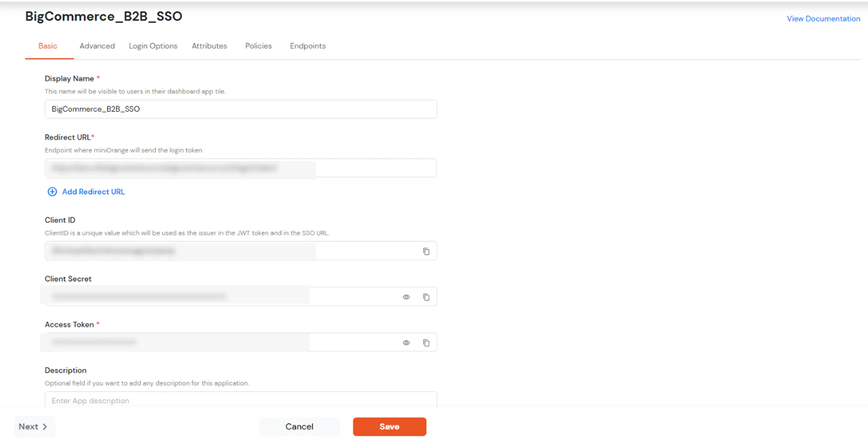Click the Cancel button
This screenshot has width=868, height=443.
point(299,427)
